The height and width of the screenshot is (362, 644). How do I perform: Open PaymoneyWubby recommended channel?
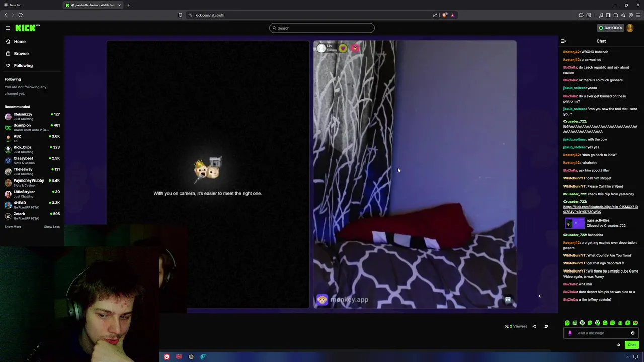click(32, 183)
